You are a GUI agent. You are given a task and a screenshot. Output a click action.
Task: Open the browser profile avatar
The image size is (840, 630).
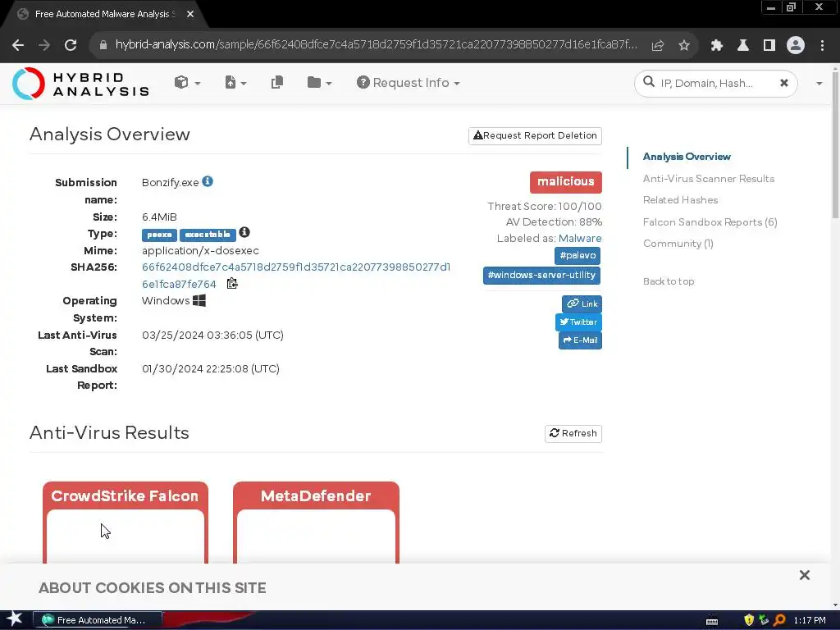pyautogui.click(x=796, y=46)
